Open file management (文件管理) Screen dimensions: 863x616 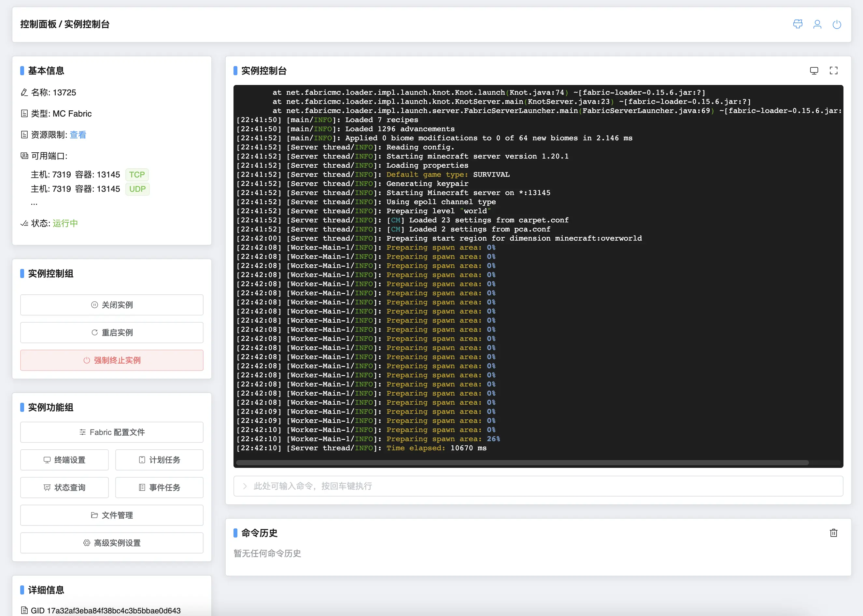point(111,515)
